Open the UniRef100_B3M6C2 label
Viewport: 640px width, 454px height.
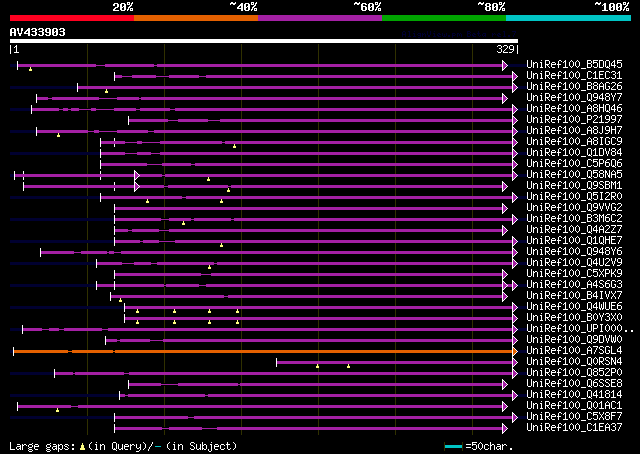pos(574,219)
